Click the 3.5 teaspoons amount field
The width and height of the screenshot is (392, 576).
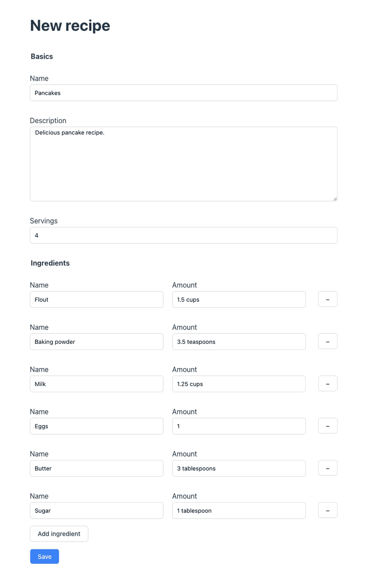[x=239, y=342]
